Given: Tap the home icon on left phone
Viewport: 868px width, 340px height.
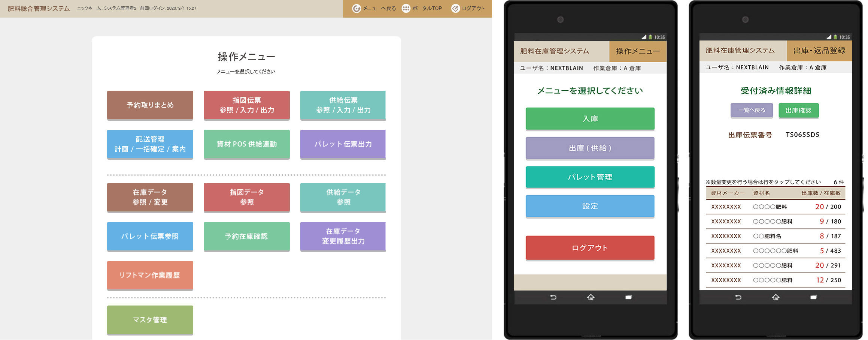Looking at the screenshot, I should pos(591,297).
